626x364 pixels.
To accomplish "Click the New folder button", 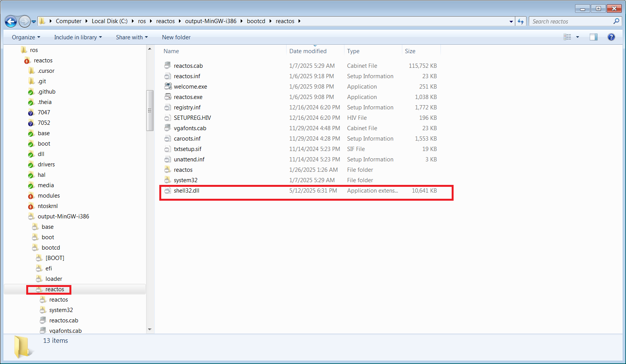I will [x=176, y=37].
